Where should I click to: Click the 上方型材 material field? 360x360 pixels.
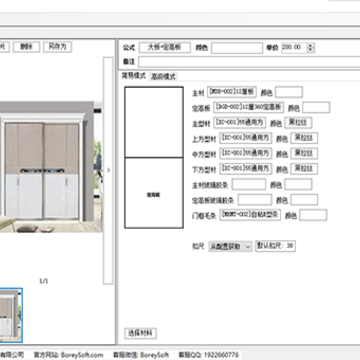coord(246,138)
